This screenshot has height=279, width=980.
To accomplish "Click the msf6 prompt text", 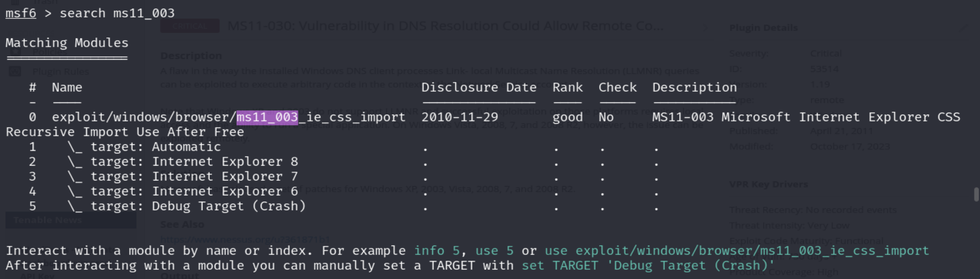I will [x=20, y=13].
